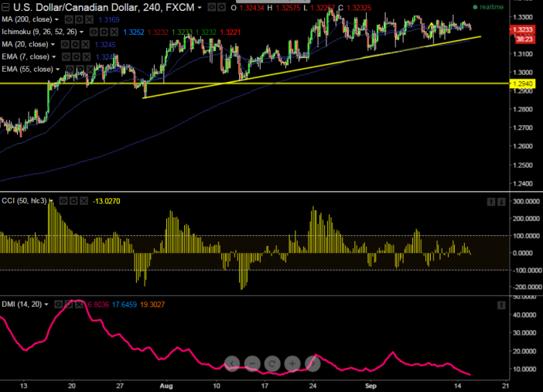Remove EMA (55, close) with its X icon
Screen dimensions: 543x392
[x=90, y=70]
